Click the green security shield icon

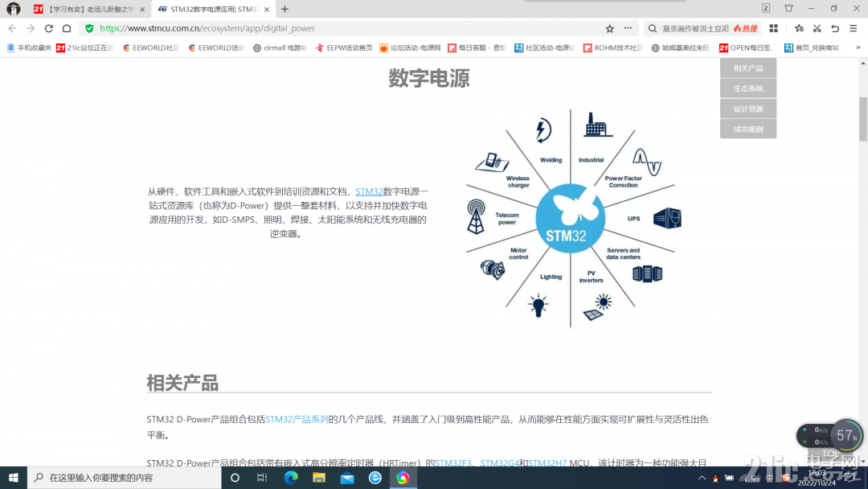[89, 28]
